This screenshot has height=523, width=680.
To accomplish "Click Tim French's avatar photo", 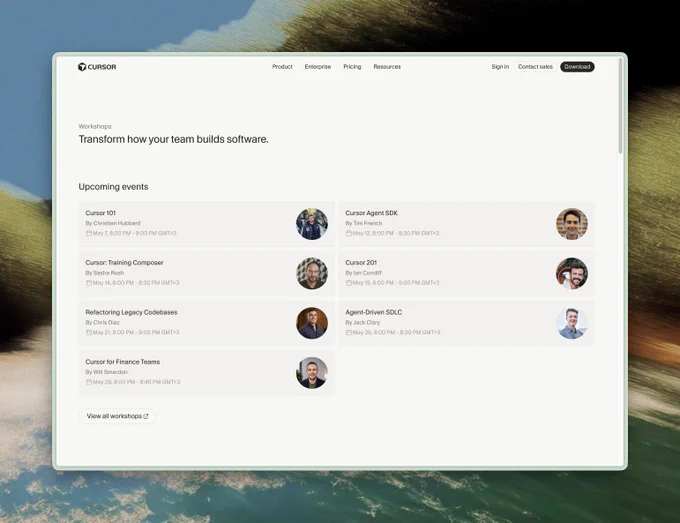I will click(572, 224).
